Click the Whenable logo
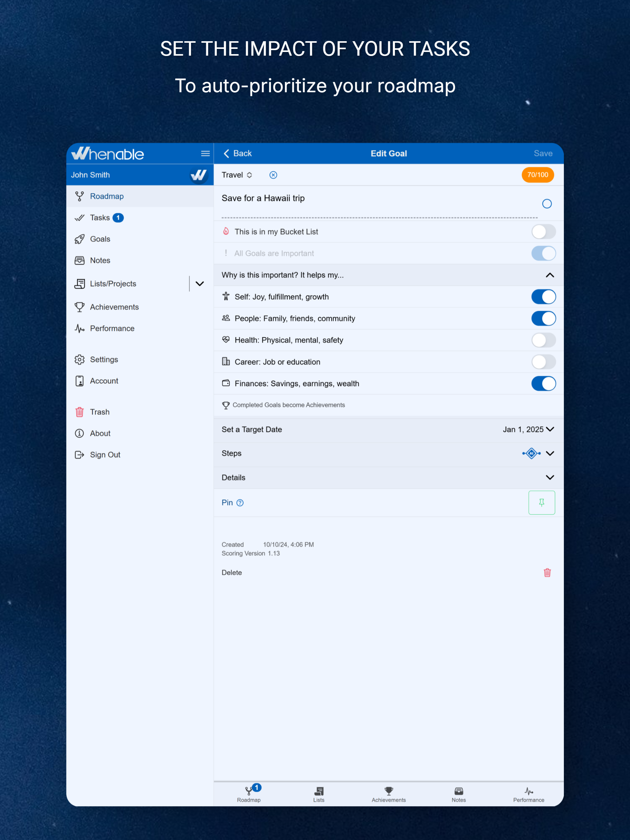This screenshot has height=840, width=630. (x=108, y=153)
